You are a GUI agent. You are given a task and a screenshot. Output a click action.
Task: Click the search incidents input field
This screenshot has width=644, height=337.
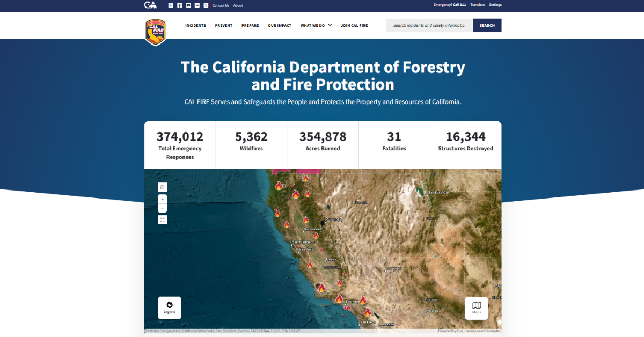tap(429, 25)
